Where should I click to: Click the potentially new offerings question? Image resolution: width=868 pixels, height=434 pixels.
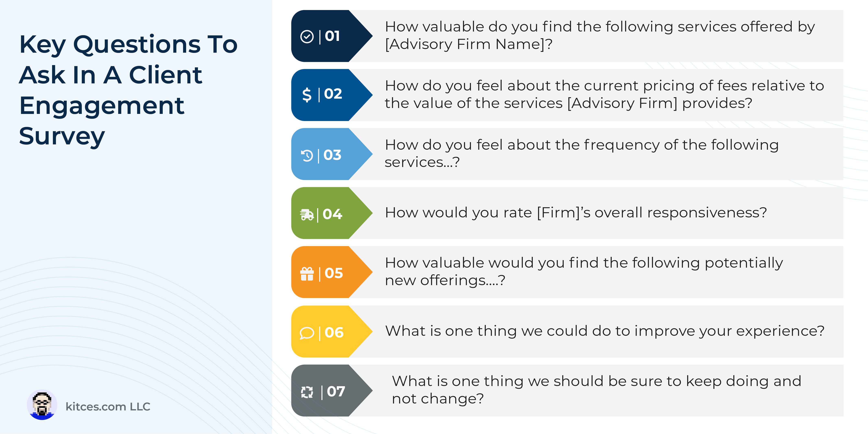click(x=584, y=271)
